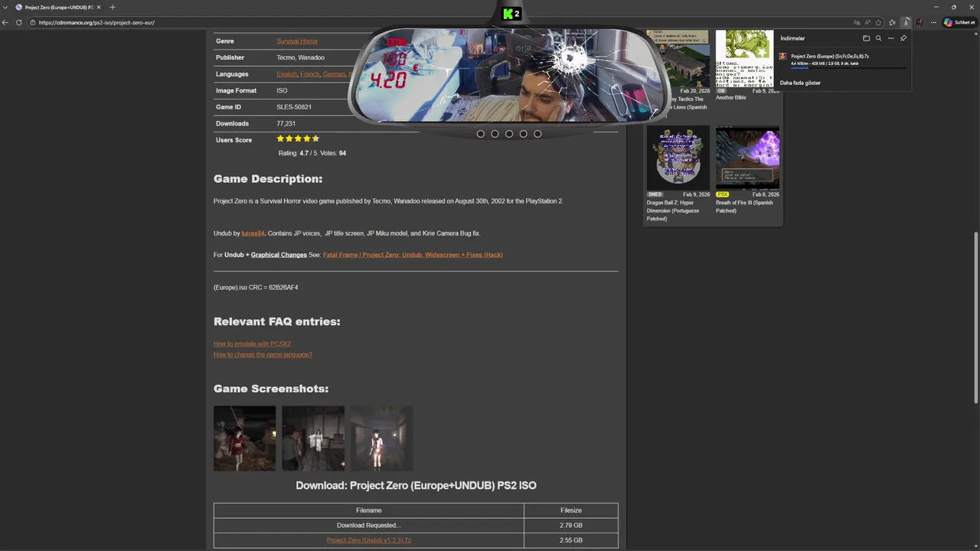Rate with the first star in Users Score
The image size is (980, 551).
(280, 139)
